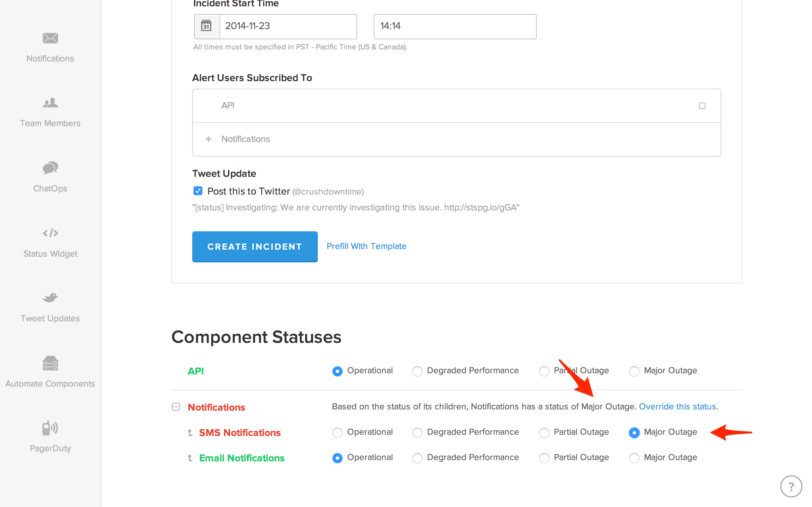
Task: Click the incident start time field
Action: (x=455, y=26)
